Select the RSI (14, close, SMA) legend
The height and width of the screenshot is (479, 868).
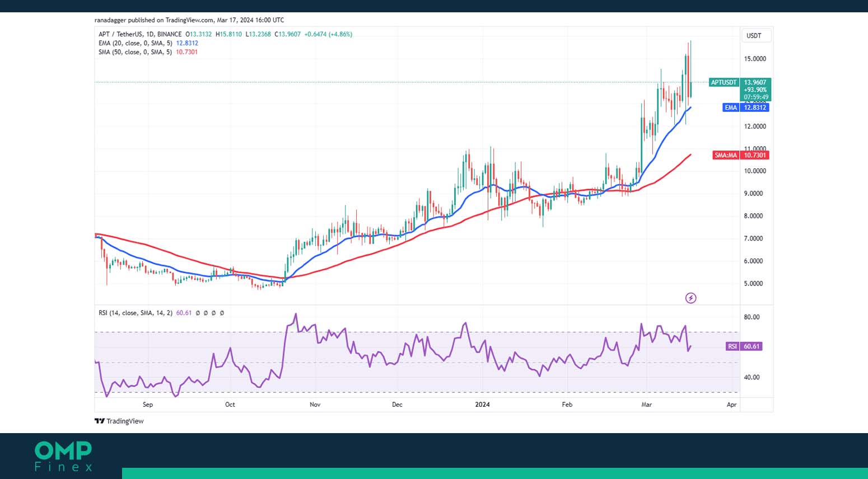(x=136, y=313)
